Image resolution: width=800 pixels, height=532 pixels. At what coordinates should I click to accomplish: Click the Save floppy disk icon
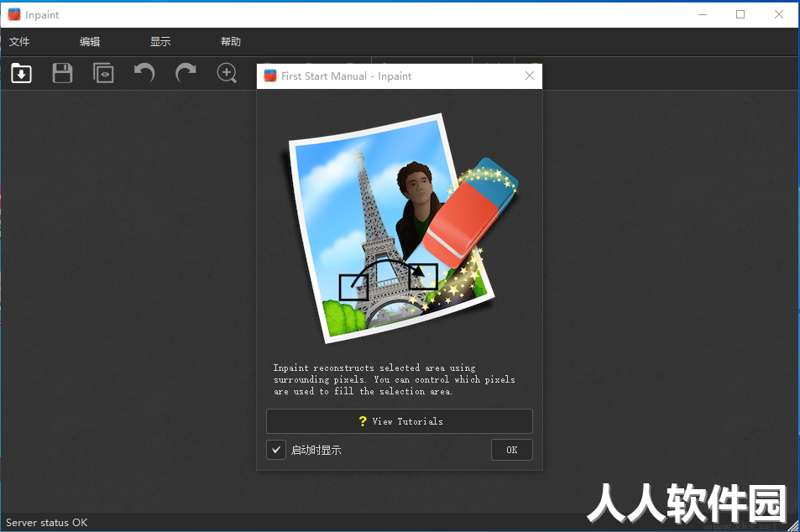pyautogui.click(x=62, y=73)
